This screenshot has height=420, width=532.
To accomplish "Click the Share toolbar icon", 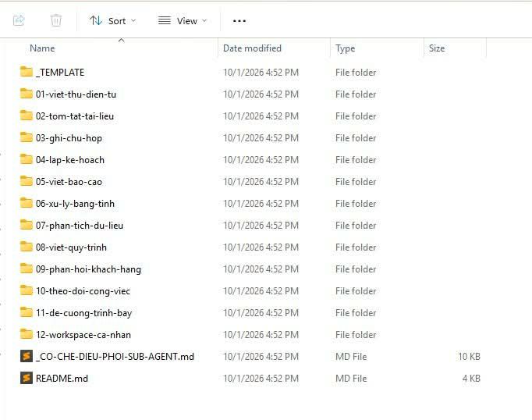I will 19,20.
